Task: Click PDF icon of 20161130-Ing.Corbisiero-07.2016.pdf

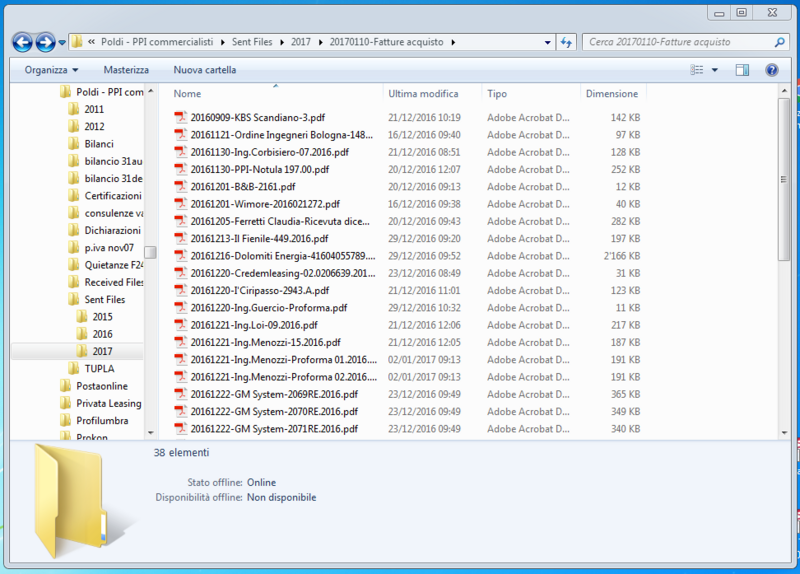Action: [180, 152]
